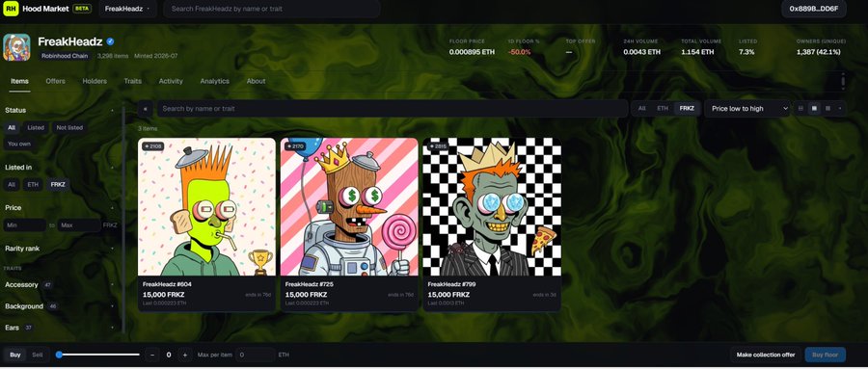The width and height of the screenshot is (868, 369).
Task: Open the Activity tab
Action: click(171, 81)
